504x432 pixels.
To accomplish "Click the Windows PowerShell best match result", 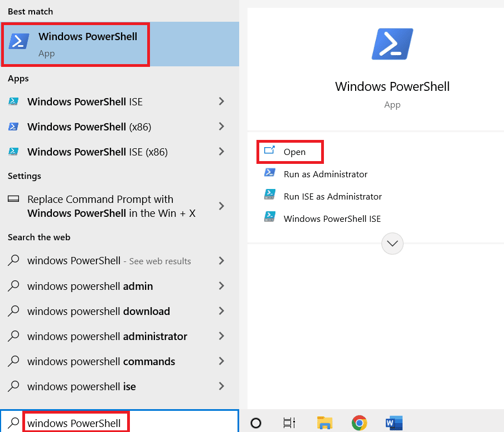I will 75,42.
